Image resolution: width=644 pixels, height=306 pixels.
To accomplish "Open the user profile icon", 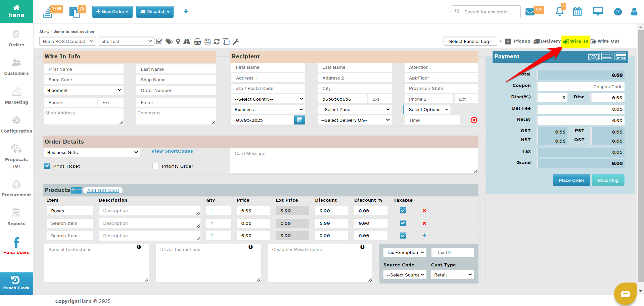I will tap(634, 12).
